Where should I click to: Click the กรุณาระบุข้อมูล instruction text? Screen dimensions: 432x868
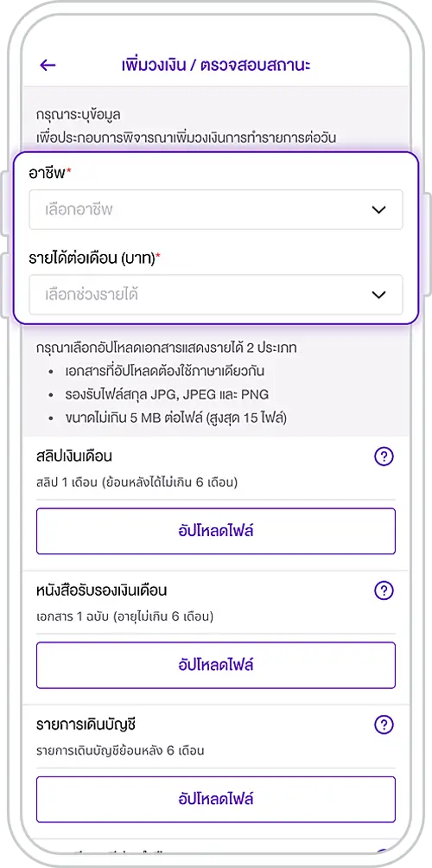coord(79,115)
